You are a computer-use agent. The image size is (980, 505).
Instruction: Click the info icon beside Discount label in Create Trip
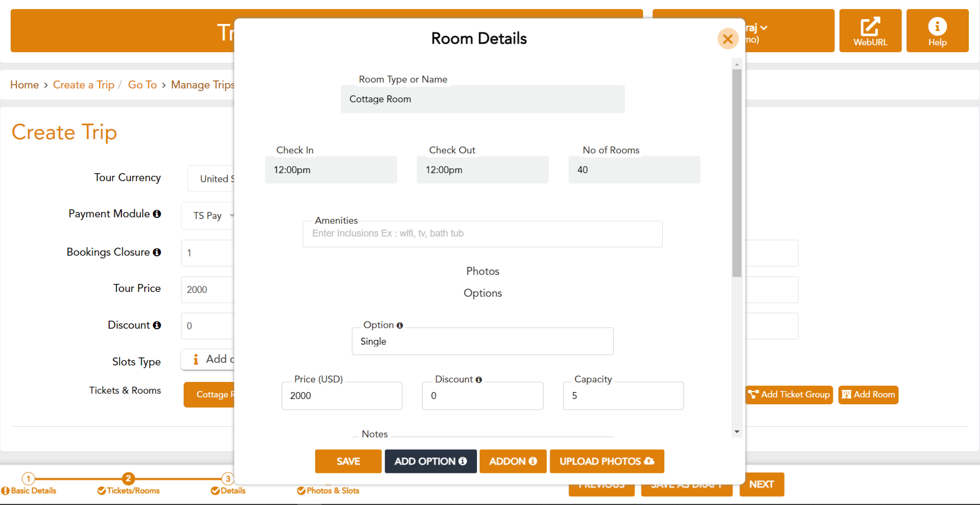point(157,325)
